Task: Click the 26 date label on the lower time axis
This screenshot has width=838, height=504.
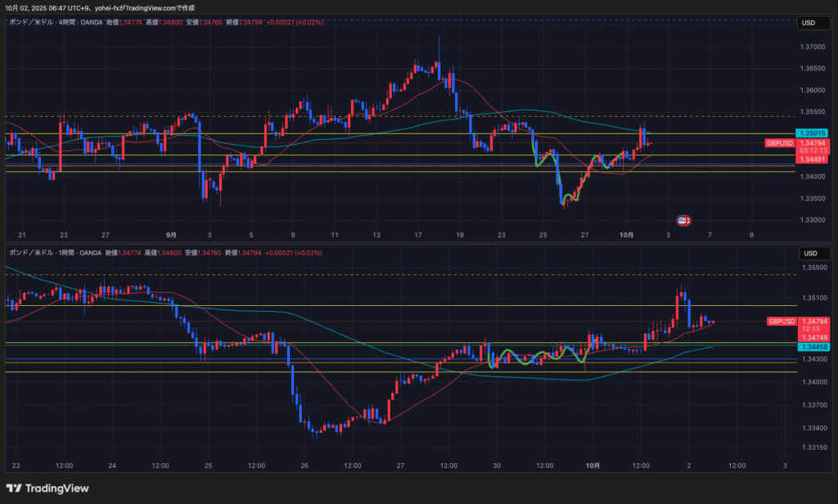Action: coord(304,466)
